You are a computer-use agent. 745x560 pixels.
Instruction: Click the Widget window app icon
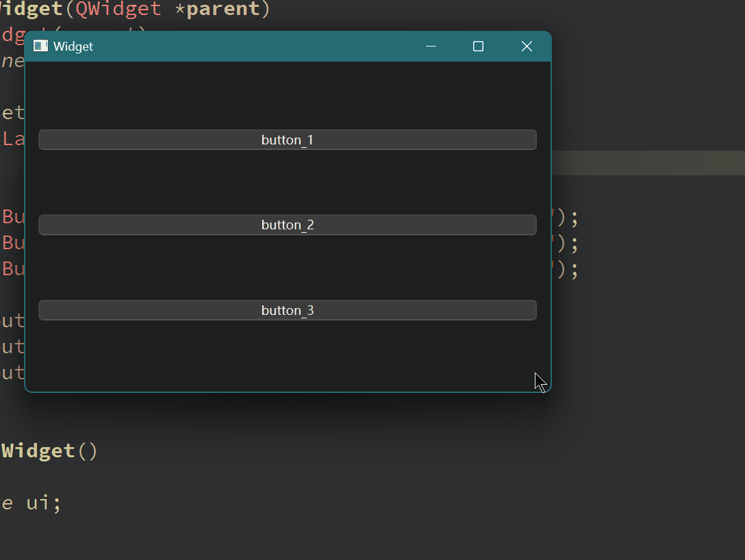[x=40, y=46]
